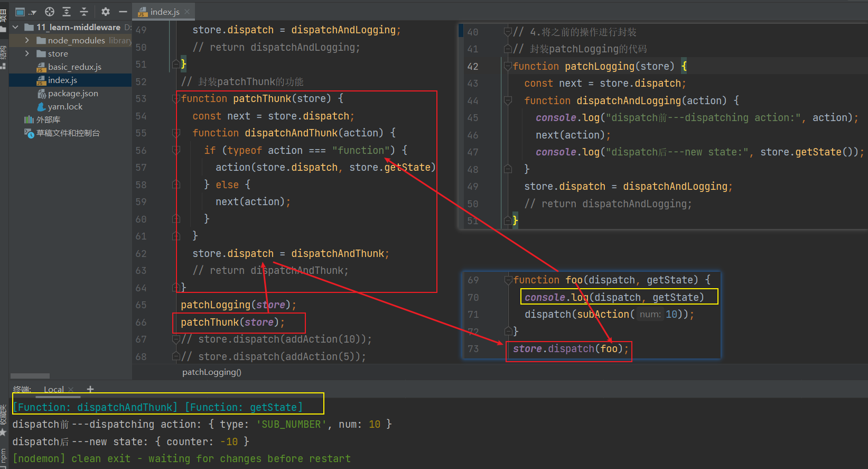Click the locate opened file target icon

[50, 12]
